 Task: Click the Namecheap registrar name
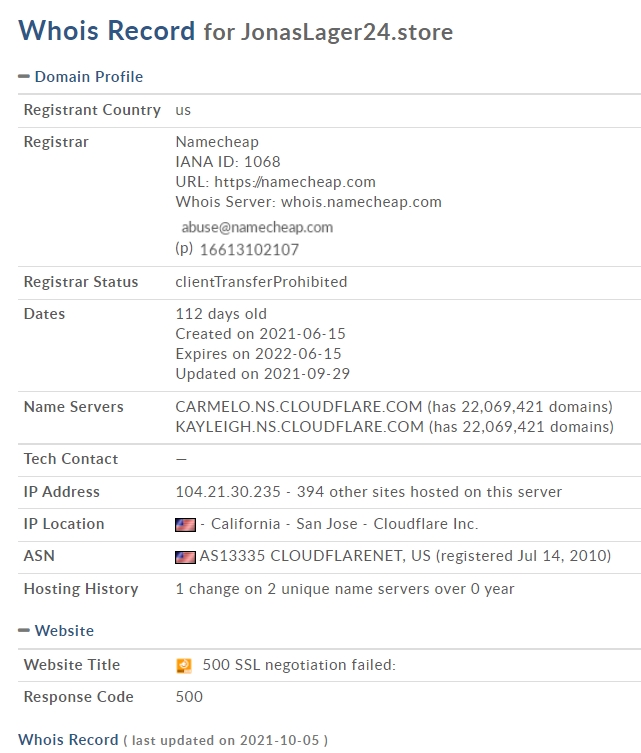click(x=217, y=142)
